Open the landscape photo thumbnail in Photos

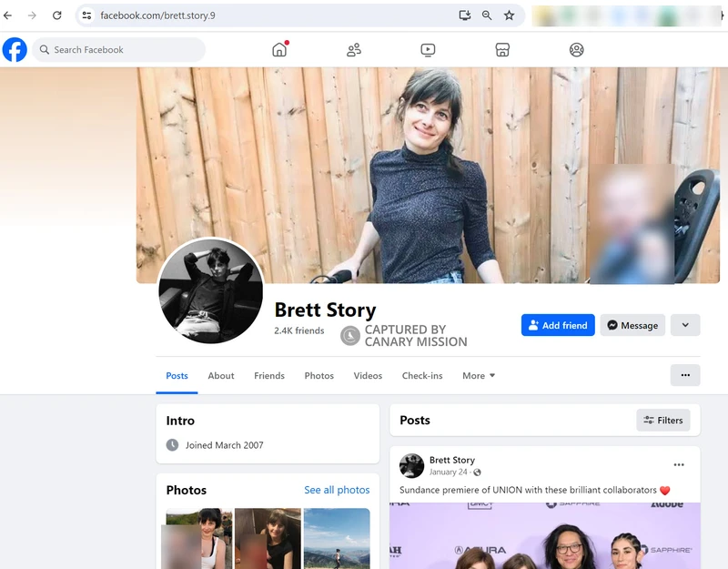[x=337, y=538]
